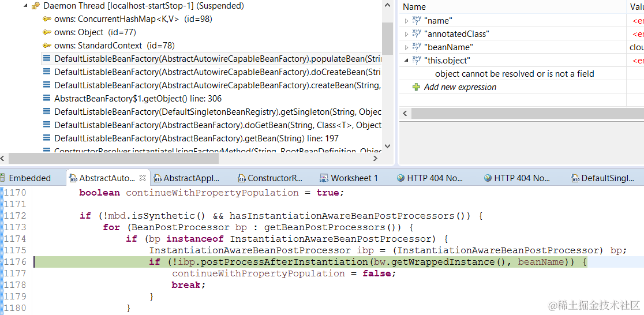Viewport: 644px width, 315px height.
Task: Click the Value column header in Expressions
Action: [635, 6]
